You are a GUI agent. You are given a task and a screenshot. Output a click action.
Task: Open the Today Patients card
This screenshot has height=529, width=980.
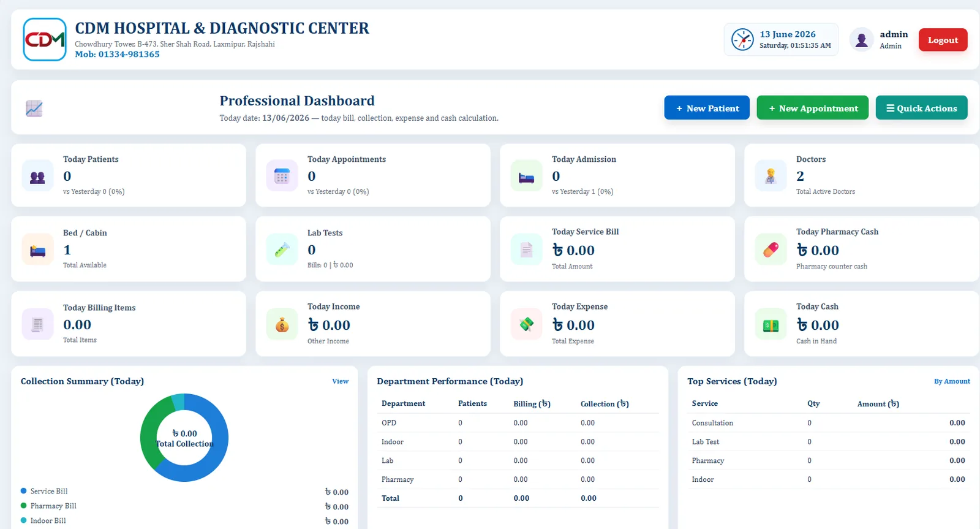[129, 175]
